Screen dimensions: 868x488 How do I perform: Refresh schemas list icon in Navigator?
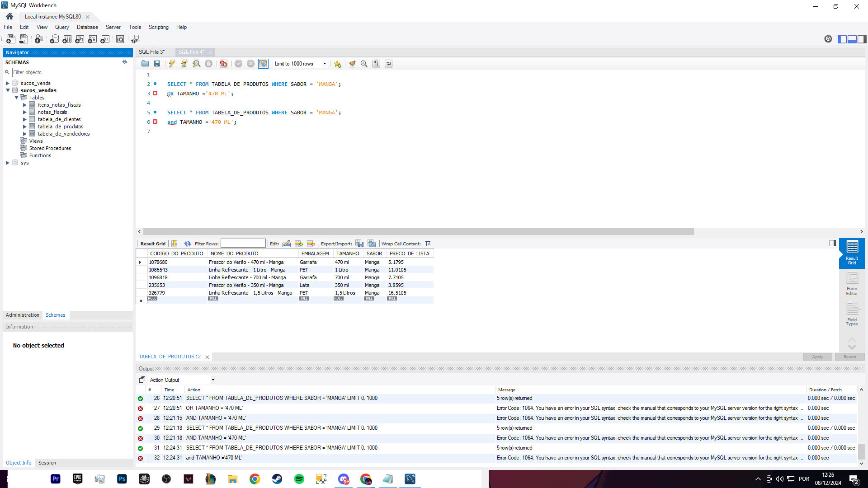pyautogui.click(x=125, y=62)
